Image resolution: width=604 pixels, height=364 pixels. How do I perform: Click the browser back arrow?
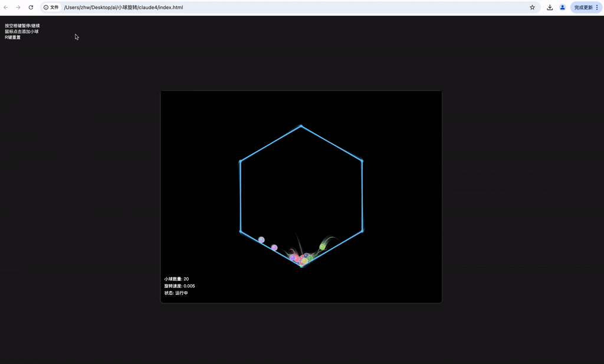tap(6, 7)
